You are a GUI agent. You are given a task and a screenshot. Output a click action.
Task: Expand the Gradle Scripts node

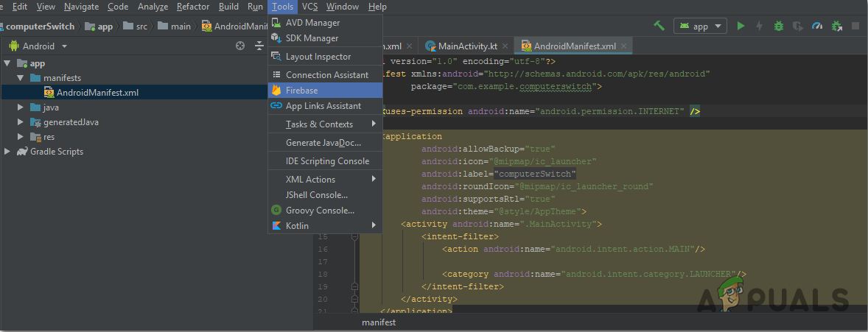(7, 152)
